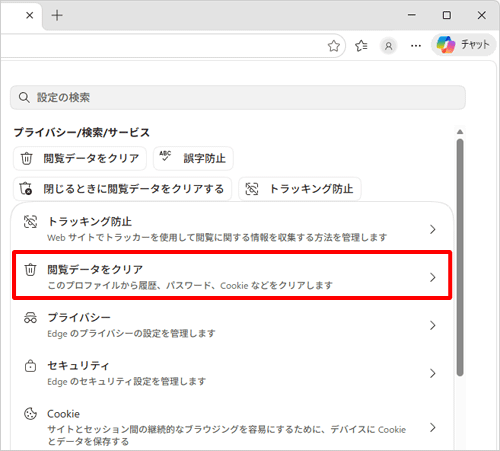Click the Cookie icon in the list
Viewport: 500px width, 451px height.
click(x=30, y=414)
